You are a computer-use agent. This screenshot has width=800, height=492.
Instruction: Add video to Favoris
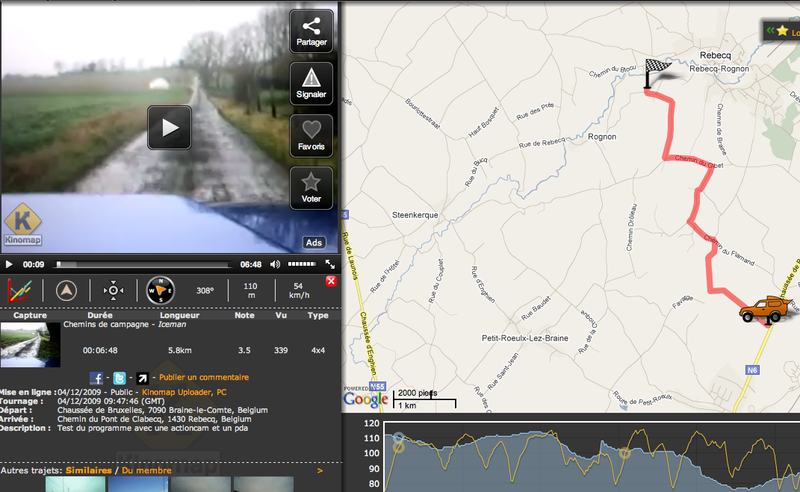(x=311, y=136)
